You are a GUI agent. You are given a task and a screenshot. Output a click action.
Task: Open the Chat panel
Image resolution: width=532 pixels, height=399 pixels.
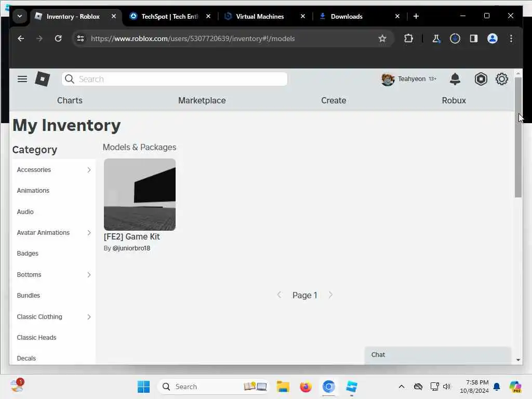(437, 355)
